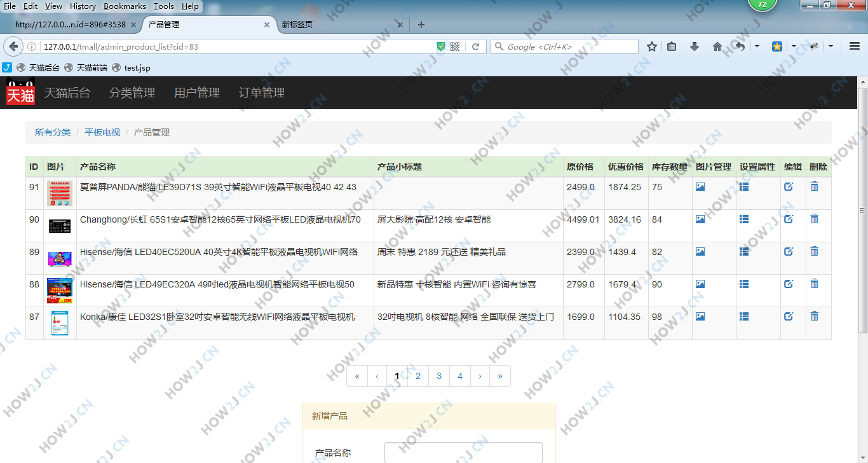The width and height of the screenshot is (868, 463).
Task: Edit product 90 Changhong TV
Action: pos(789,219)
